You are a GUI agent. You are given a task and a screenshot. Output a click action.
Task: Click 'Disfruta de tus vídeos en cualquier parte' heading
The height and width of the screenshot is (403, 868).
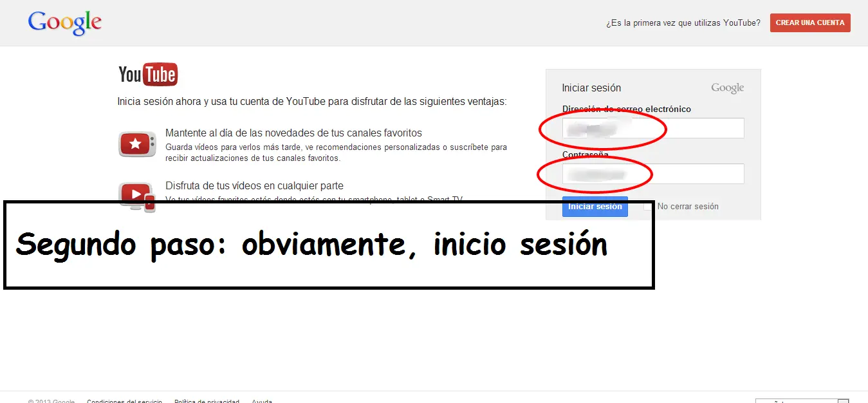coord(254,186)
